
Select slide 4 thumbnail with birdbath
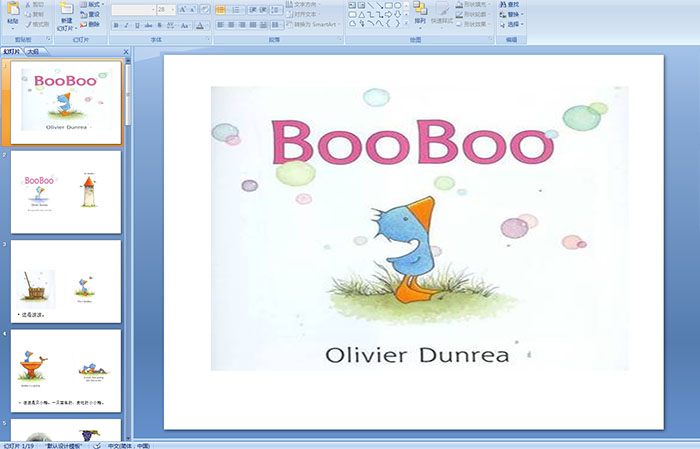point(66,371)
